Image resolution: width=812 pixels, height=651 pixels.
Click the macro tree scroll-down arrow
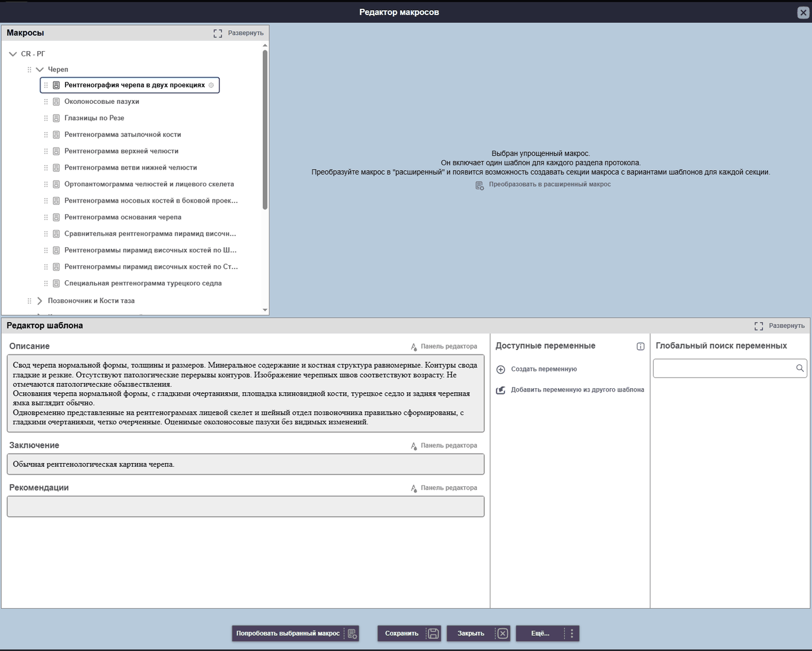click(x=265, y=310)
